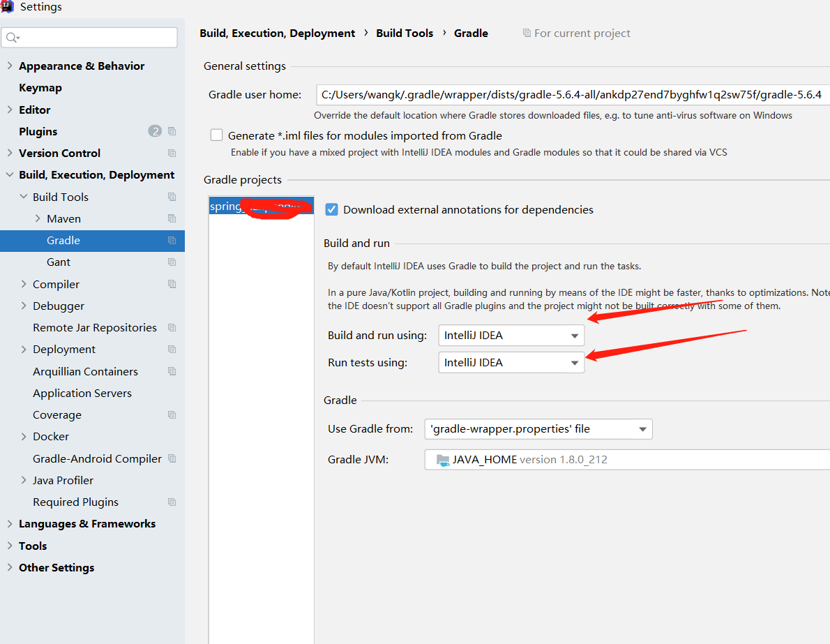Expand the Docker node
This screenshot has width=830, height=644.
pyautogui.click(x=23, y=436)
